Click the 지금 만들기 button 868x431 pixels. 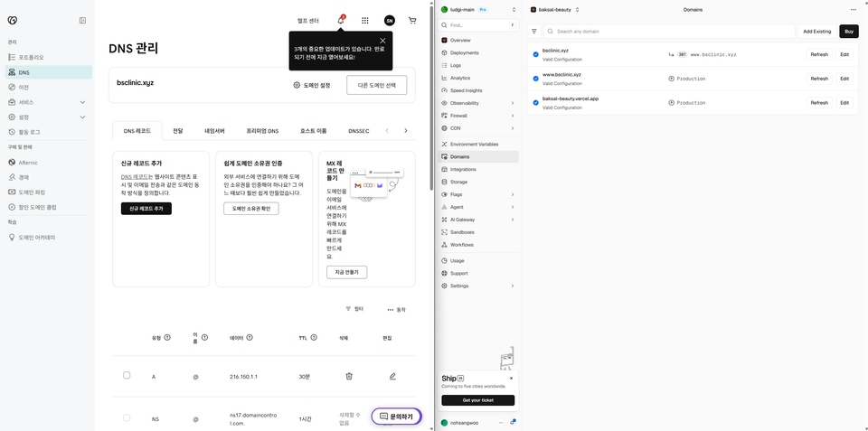(x=346, y=272)
